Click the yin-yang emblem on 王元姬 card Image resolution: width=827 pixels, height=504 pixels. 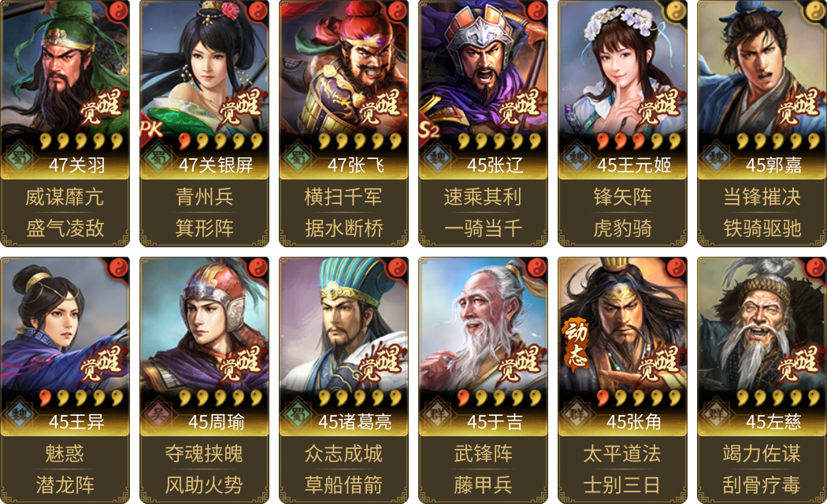(x=676, y=10)
